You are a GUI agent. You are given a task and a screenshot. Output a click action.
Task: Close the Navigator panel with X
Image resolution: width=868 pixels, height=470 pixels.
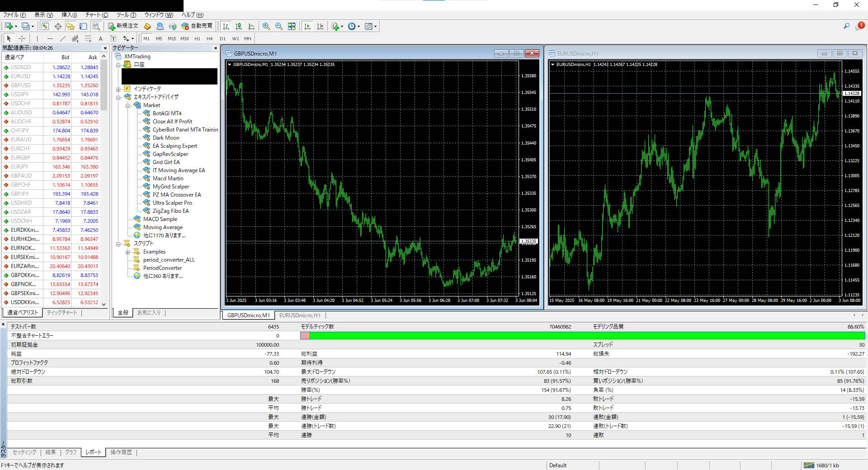click(215, 48)
